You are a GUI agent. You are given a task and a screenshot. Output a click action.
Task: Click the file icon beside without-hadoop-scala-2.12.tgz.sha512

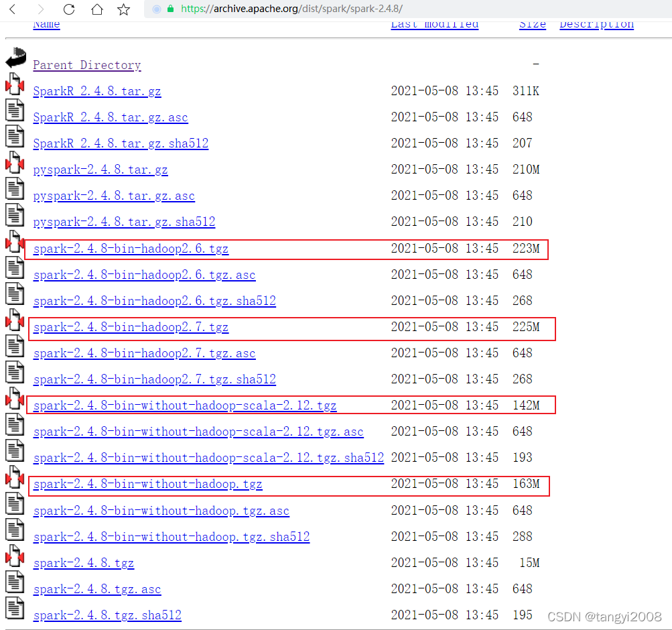pyautogui.click(x=15, y=450)
